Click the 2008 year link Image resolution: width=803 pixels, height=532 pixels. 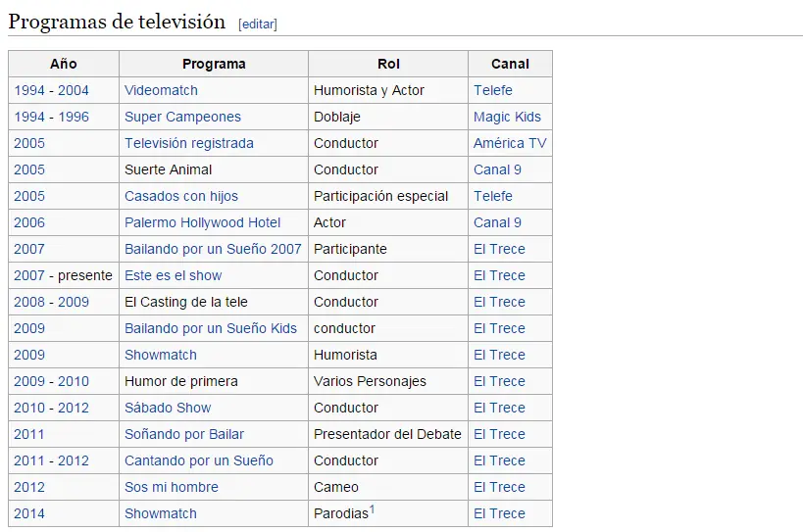[x=29, y=303]
